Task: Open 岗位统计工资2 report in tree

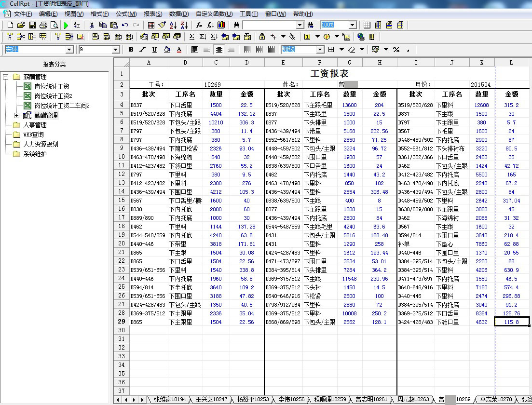Action: (53, 96)
